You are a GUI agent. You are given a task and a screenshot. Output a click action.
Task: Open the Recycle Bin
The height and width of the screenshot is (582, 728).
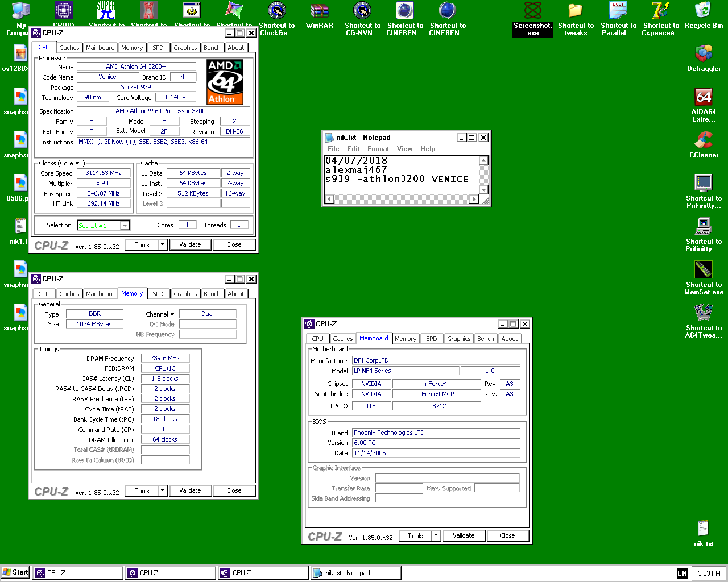704,10
